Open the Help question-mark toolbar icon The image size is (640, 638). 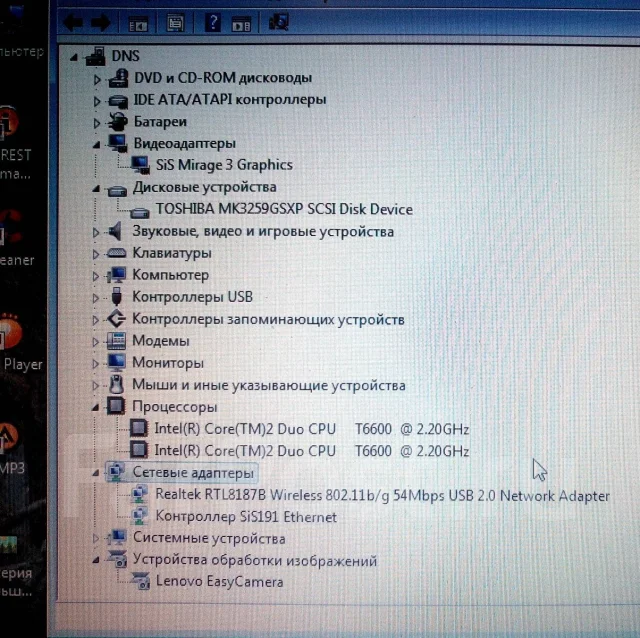[213, 22]
